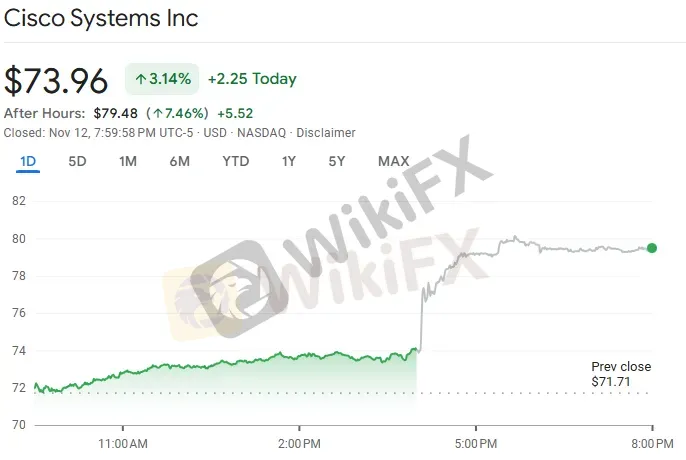Select the MAX range tab
The height and width of the screenshot is (460, 686).
coord(393,161)
